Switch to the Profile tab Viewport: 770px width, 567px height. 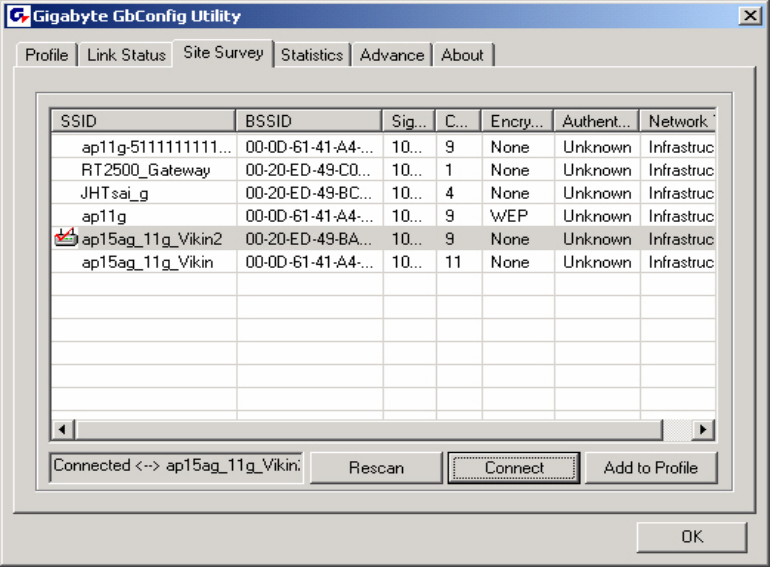(x=47, y=55)
